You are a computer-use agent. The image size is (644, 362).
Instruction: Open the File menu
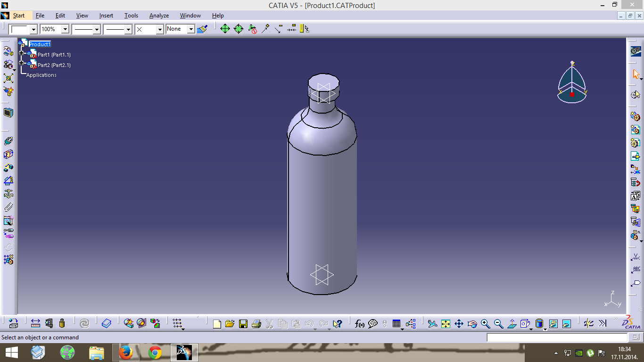click(x=40, y=16)
